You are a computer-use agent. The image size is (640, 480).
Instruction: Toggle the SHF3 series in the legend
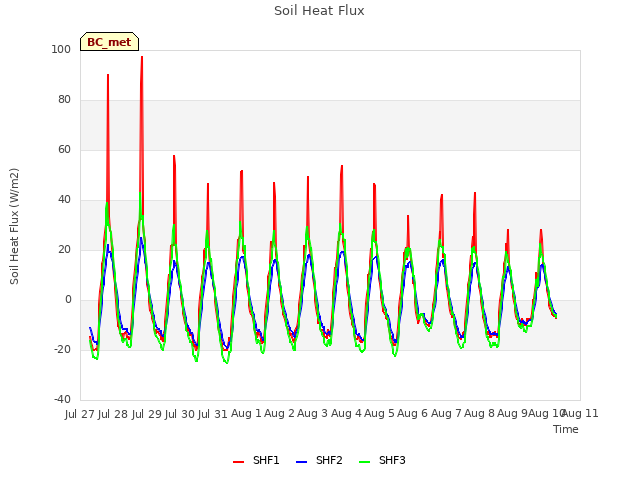click(x=382, y=460)
